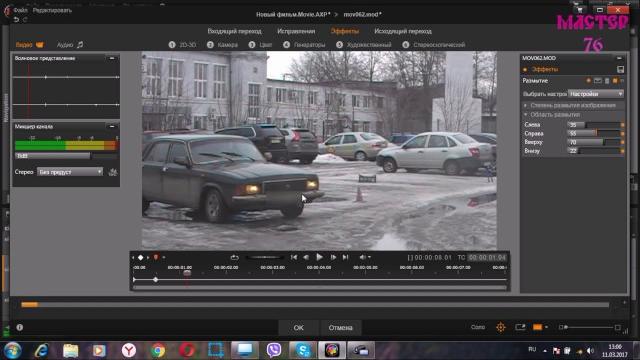The image size is (640, 360).
Task: Open Стереоскопический effects category
Action: (x=434, y=44)
